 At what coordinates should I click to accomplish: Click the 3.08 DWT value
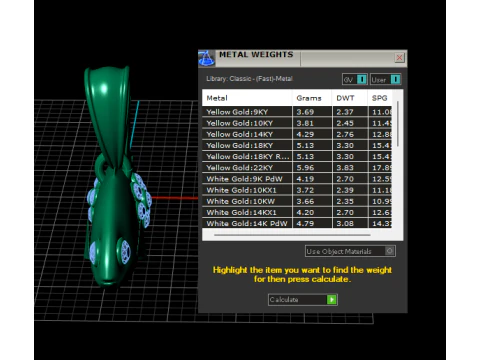point(345,223)
